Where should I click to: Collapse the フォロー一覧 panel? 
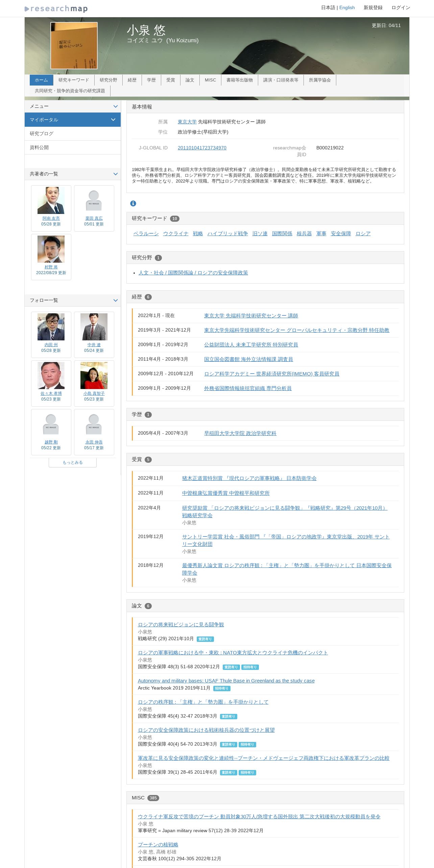[115, 300]
